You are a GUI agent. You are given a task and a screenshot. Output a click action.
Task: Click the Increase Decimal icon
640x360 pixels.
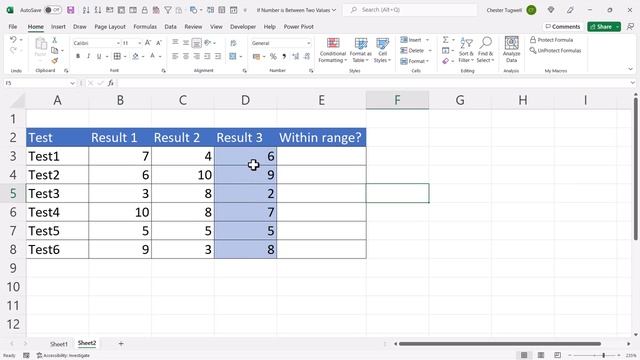[x=296, y=56]
